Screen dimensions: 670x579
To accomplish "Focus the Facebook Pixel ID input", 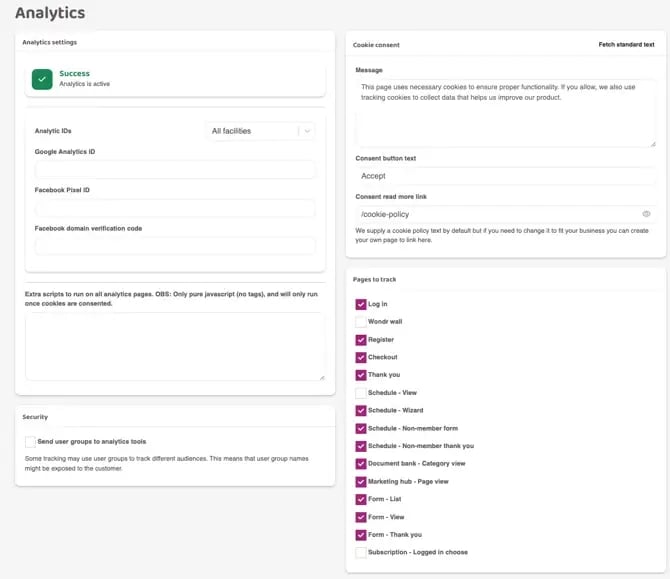I will [x=175, y=208].
